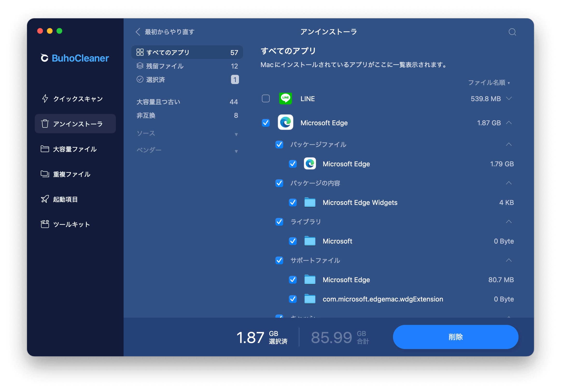Click the 85.99 GB 合計 total
Viewport: 561px width, 392px height.
click(340, 337)
